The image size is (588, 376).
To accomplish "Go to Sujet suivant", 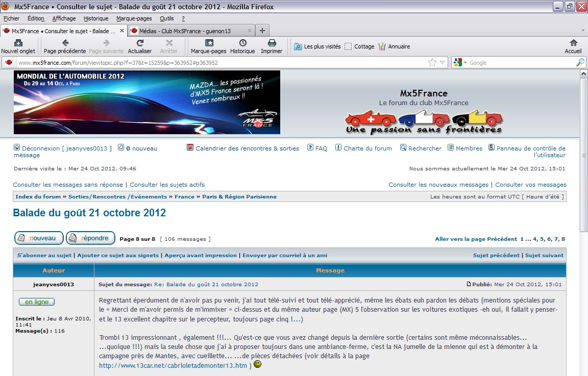I will tap(544, 255).
